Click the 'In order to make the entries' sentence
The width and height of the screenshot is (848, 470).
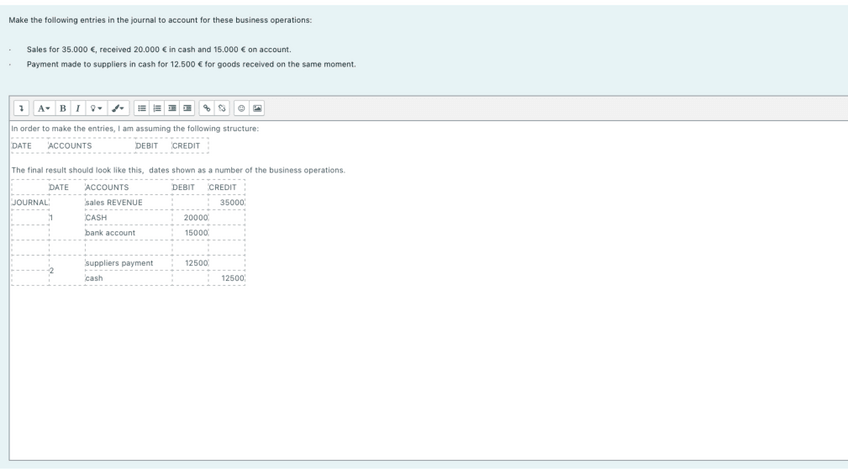click(x=135, y=129)
